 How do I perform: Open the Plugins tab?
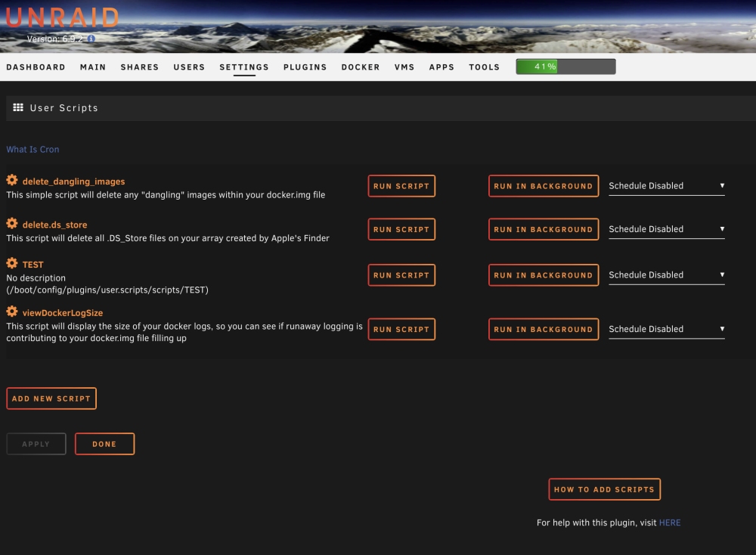305,67
